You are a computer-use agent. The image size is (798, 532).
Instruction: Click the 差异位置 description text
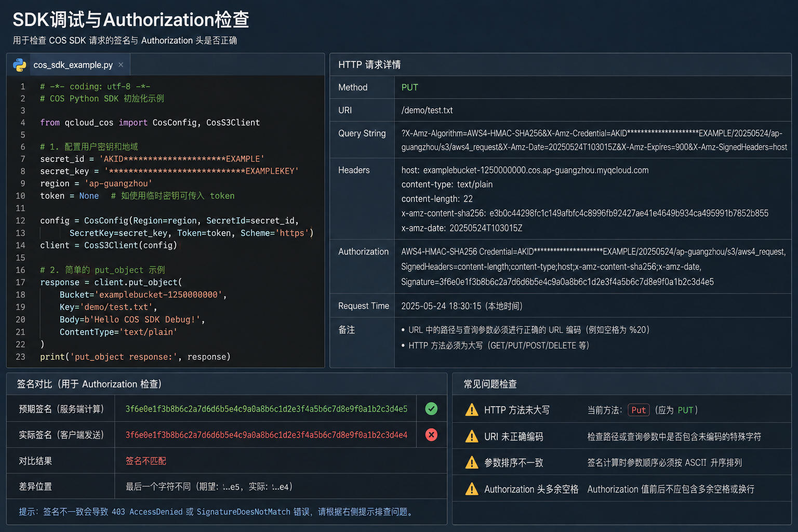(x=209, y=487)
